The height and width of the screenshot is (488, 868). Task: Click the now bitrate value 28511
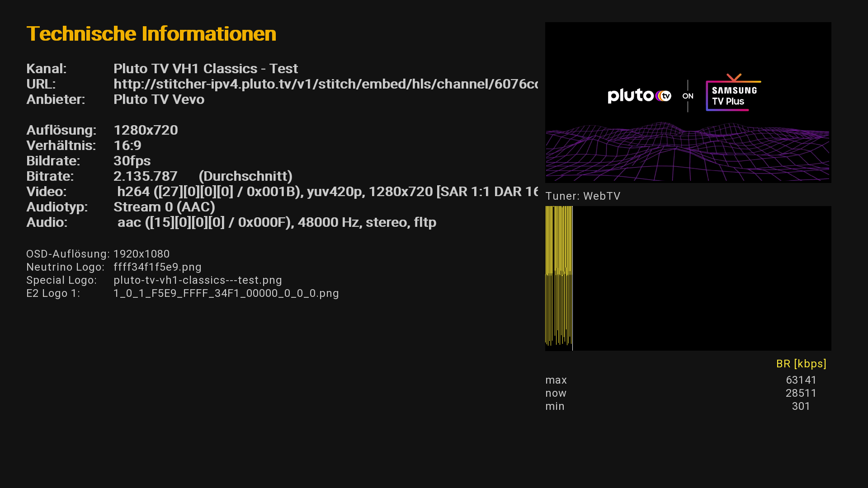pos(801,393)
